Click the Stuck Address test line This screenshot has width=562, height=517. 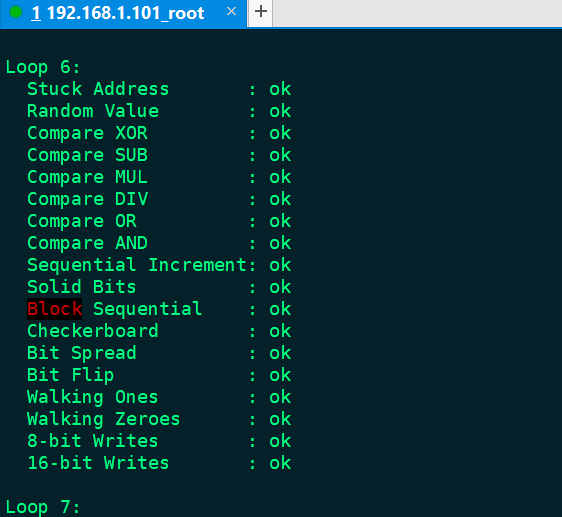[x=159, y=89]
